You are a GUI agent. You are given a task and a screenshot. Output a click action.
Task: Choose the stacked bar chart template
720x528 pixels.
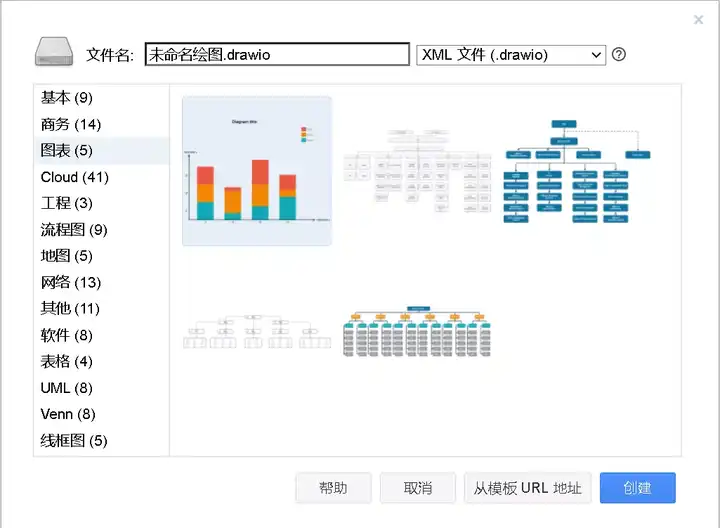point(257,171)
